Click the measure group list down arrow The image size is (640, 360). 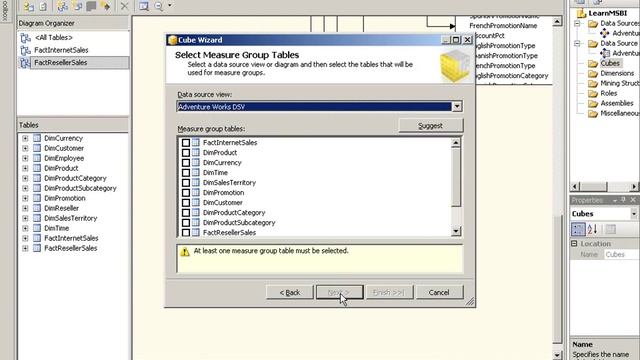[x=456, y=231]
